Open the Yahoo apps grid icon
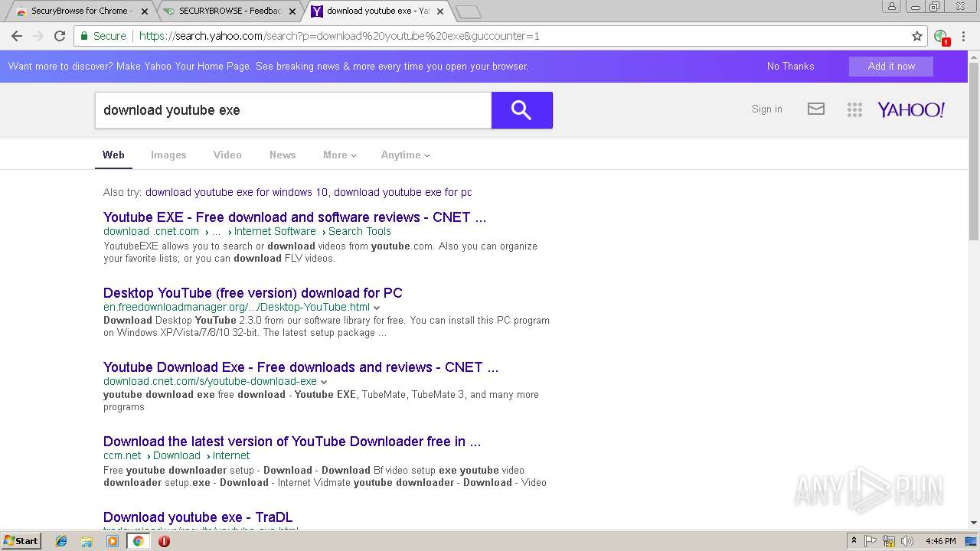 click(x=854, y=110)
